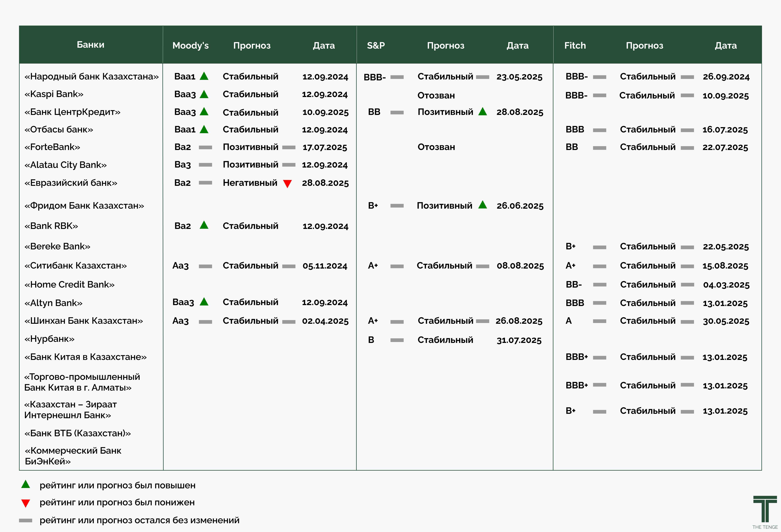Click legend text «рейтинг или прогноз остался без изменений»
The width and height of the screenshot is (781, 532).
pyautogui.click(x=139, y=520)
